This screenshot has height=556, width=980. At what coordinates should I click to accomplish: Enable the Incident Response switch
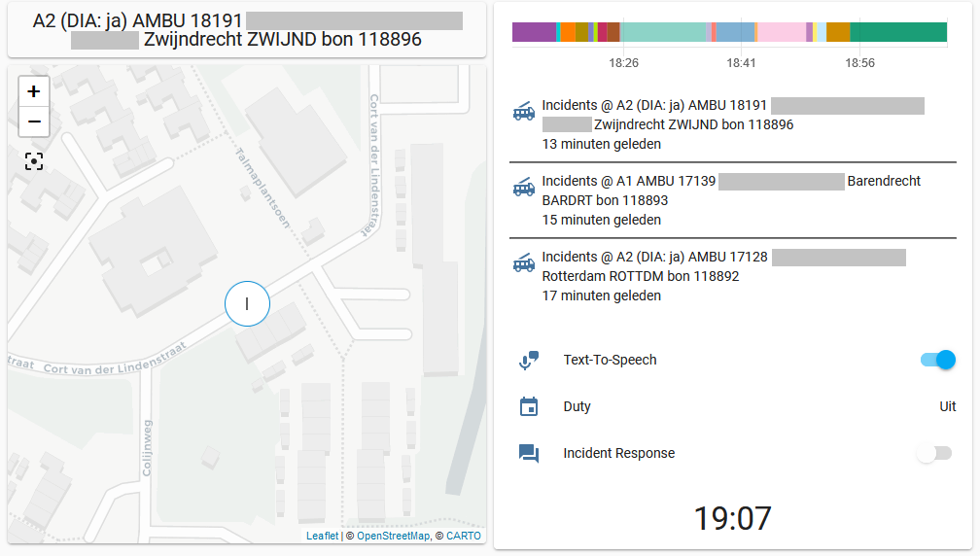(933, 454)
